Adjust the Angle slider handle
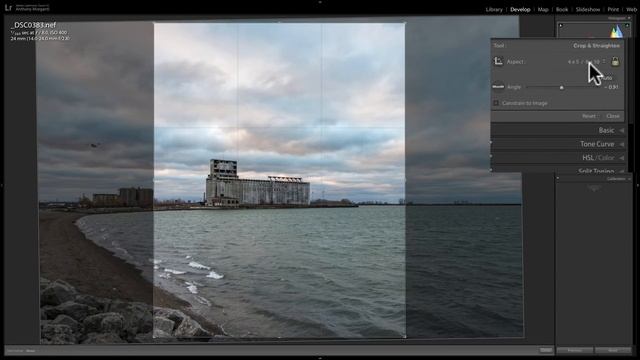The width and height of the screenshot is (640, 360). pos(562,87)
